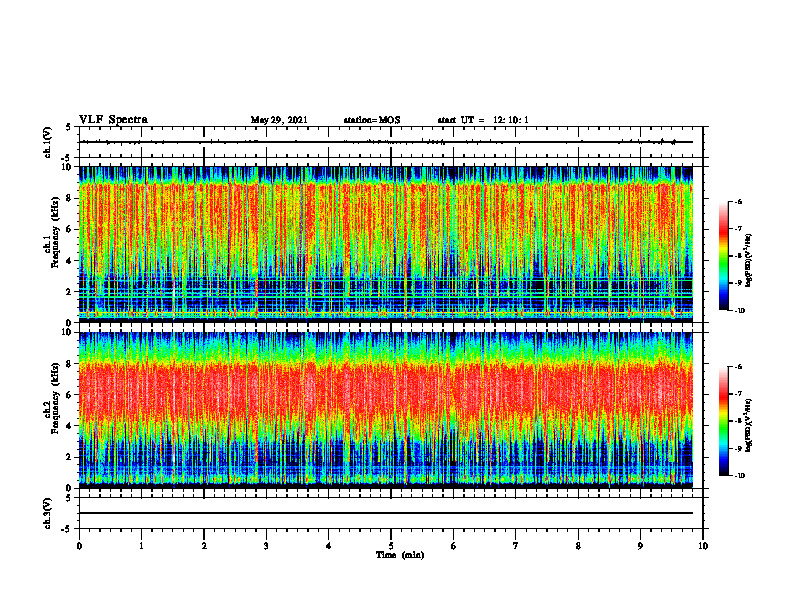
Task: Click the "-8" label on ch.1 color bar
Action: point(738,256)
